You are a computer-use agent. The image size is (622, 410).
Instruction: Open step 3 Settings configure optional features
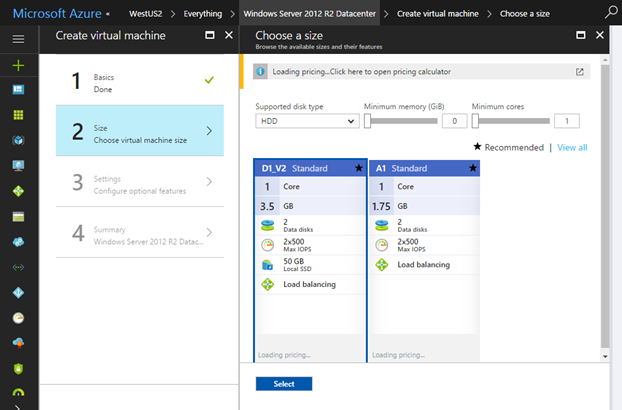pos(140,182)
